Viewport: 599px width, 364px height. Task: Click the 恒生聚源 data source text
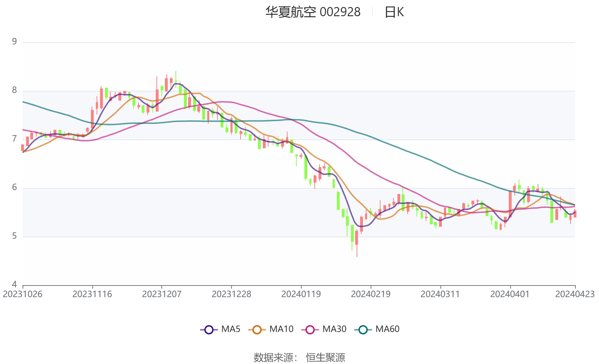(325, 357)
